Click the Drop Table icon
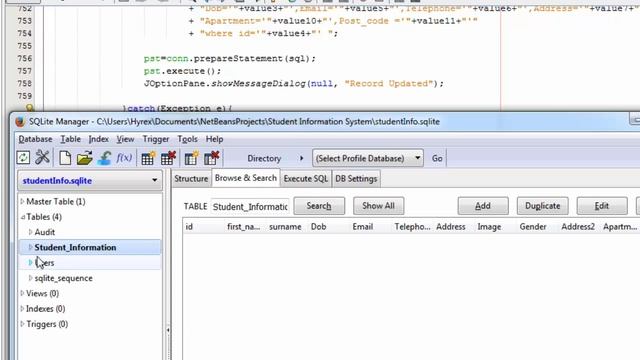Image resolution: width=640 pixels, height=360 pixels. 168,158
